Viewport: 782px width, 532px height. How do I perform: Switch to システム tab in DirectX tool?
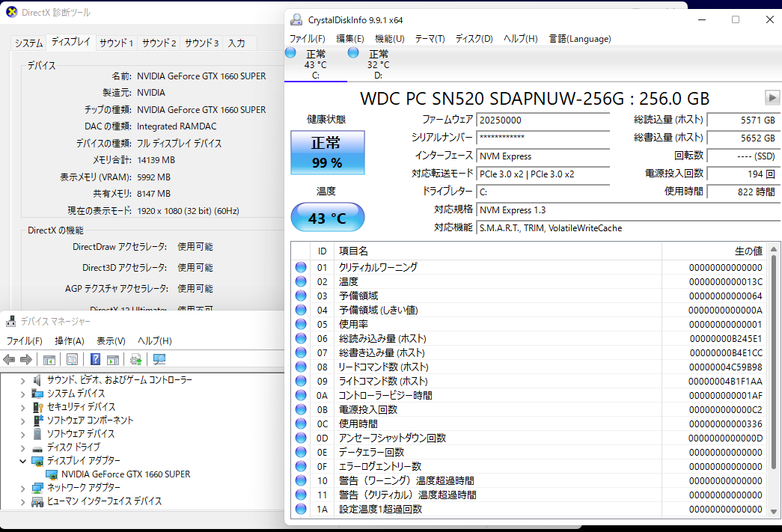[29, 43]
